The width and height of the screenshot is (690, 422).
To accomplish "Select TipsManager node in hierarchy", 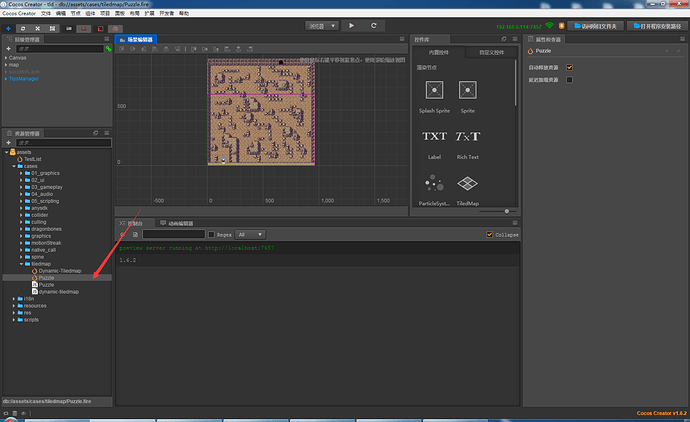I will 22,78.
